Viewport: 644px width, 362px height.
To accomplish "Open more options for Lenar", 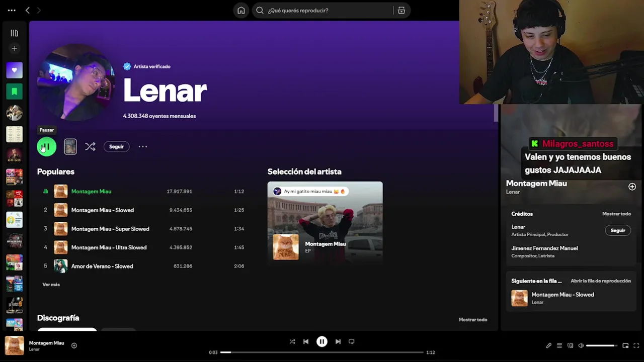I will [143, 146].
